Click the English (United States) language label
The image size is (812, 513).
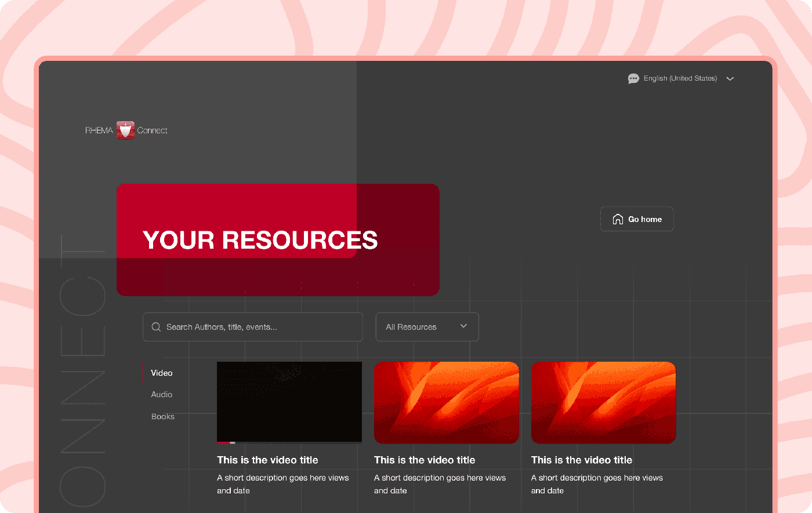click(x=680, y=78)
